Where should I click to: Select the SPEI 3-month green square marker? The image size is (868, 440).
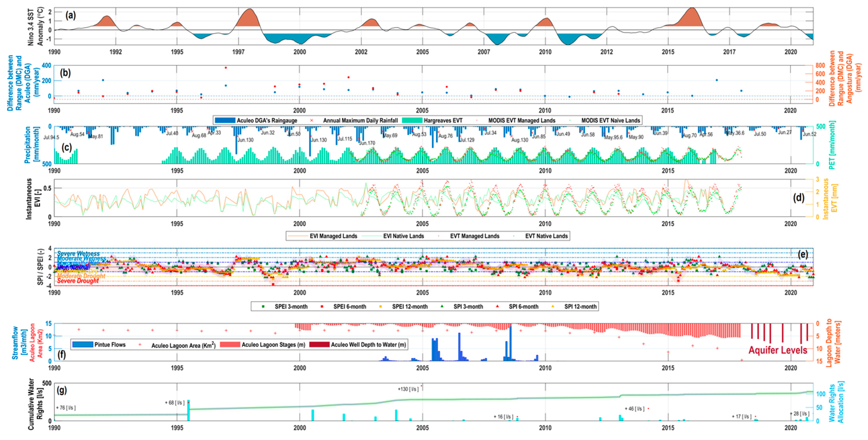tap(263, 307)
